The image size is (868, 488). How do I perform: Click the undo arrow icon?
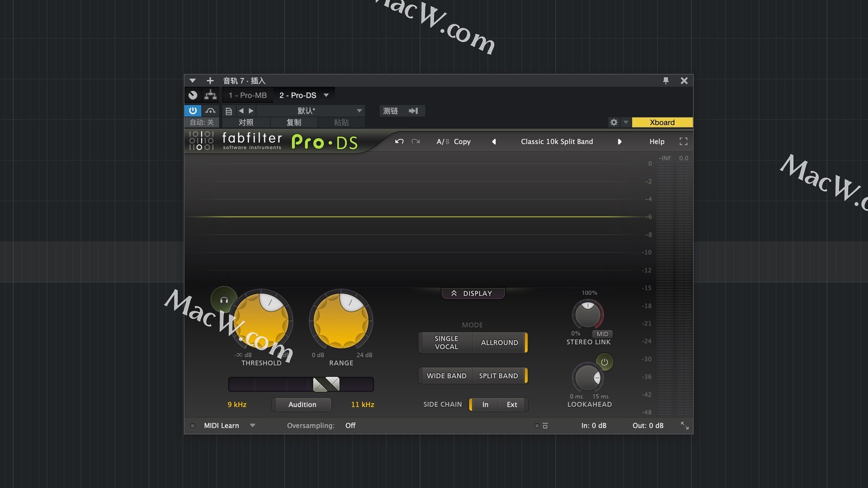[399, 141]
